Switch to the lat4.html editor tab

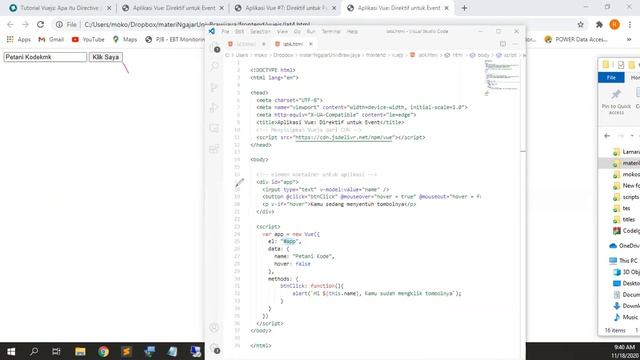(293, 44)
